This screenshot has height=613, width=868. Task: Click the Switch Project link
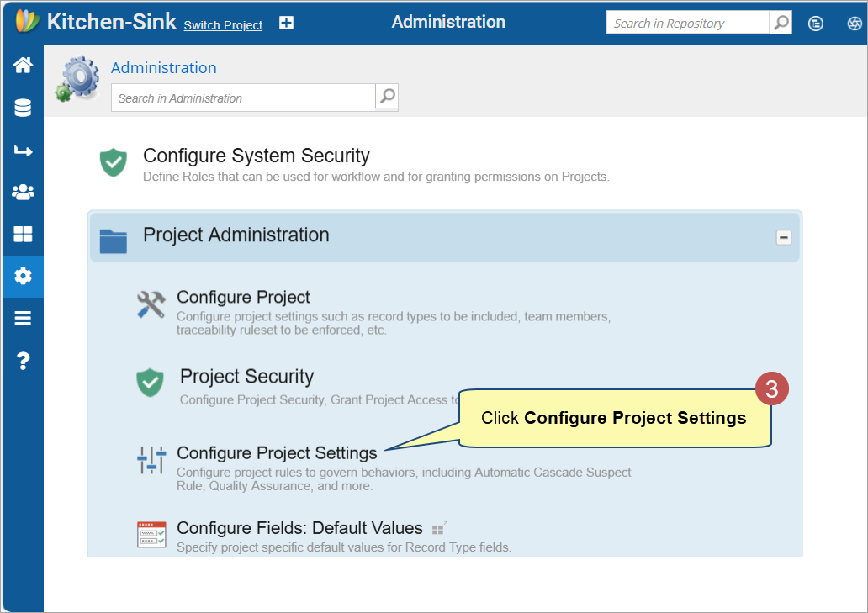(223, 25)
